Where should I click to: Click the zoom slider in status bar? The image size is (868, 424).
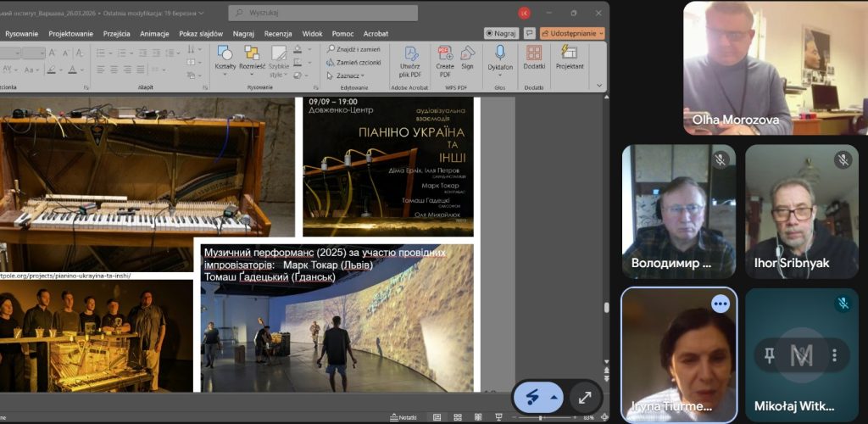point(541,417)
